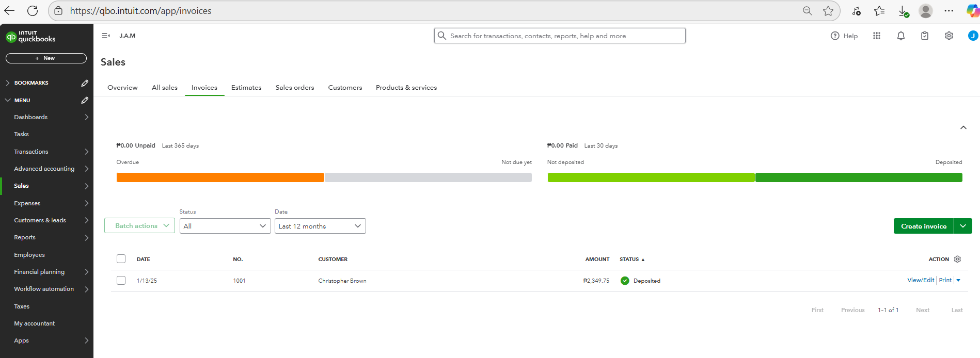Click the QuickBooks logo in the sidebar
The height and width of the screenshot is (358, 980).
click(30, 37)
